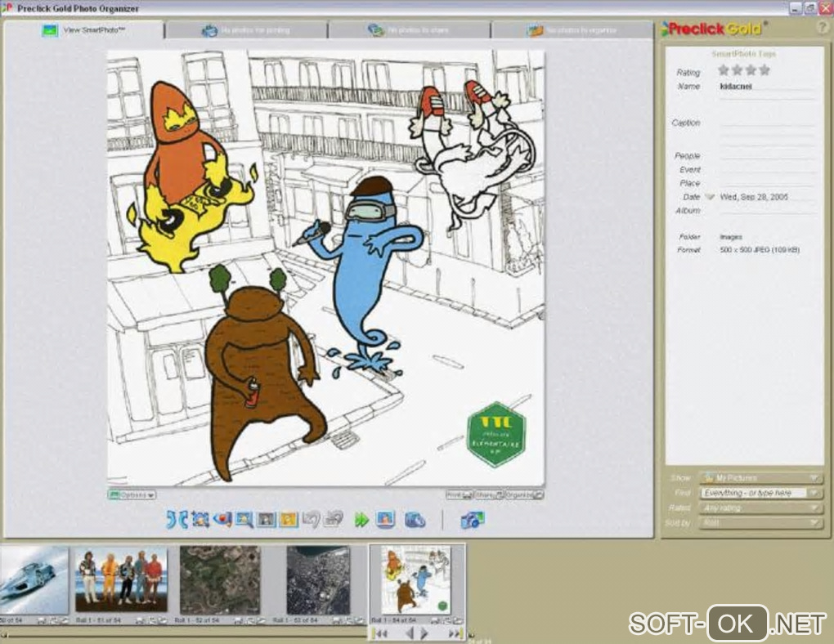Switch to the View SmartPhoto tab
Image resolution: width=834 pixels, height=644 pixels.
pos(84,30)
